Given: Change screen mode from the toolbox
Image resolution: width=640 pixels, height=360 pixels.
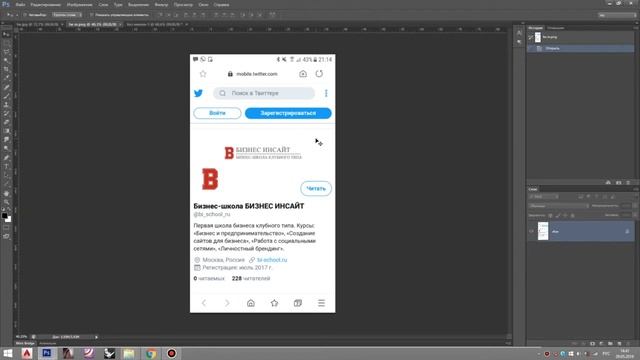Looking at the screenshot, I should click(6, 236).
